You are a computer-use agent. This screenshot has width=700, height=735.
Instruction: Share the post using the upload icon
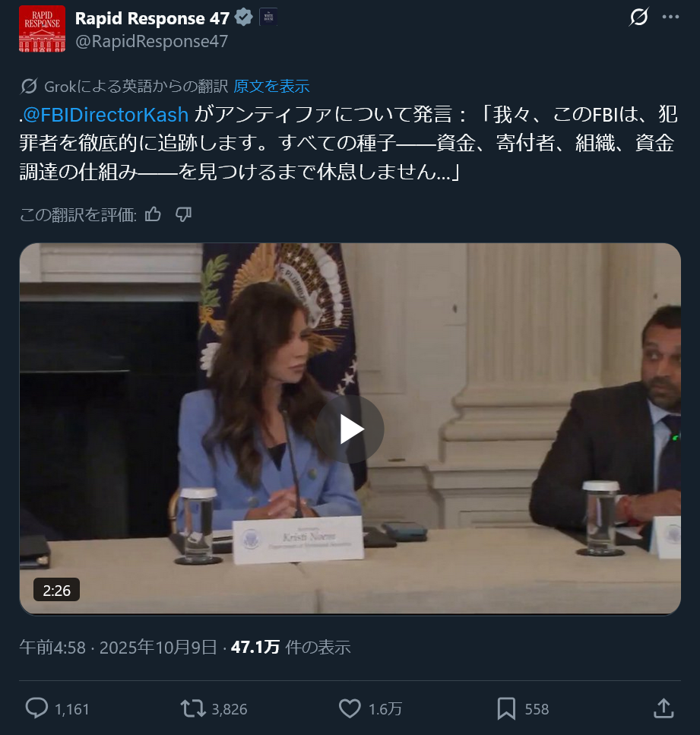tap(664, 708)
